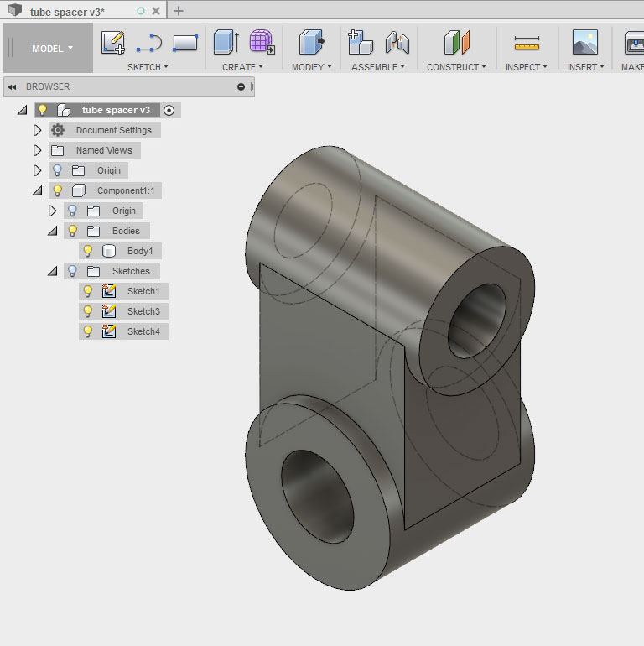Screen dimensions: 644x646
Task: Activate tube spacer v3 radio button
Action: [169, 111]
